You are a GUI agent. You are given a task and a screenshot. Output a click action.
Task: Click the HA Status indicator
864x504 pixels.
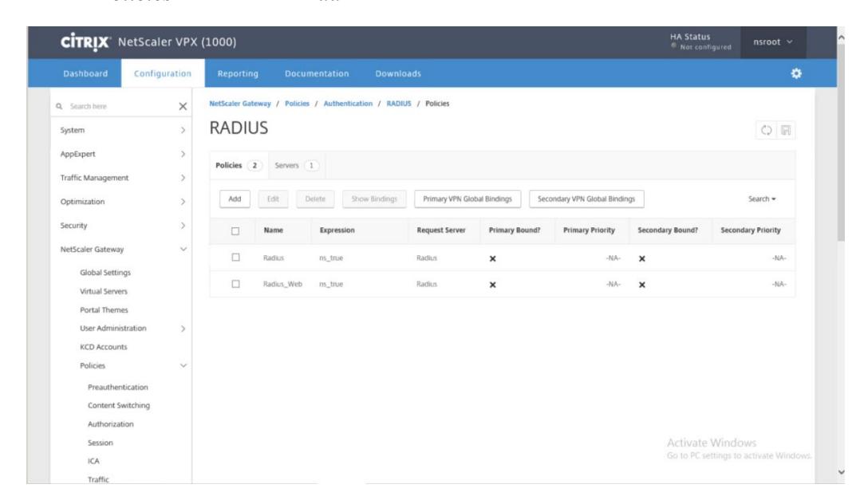(x=700, y=41)
